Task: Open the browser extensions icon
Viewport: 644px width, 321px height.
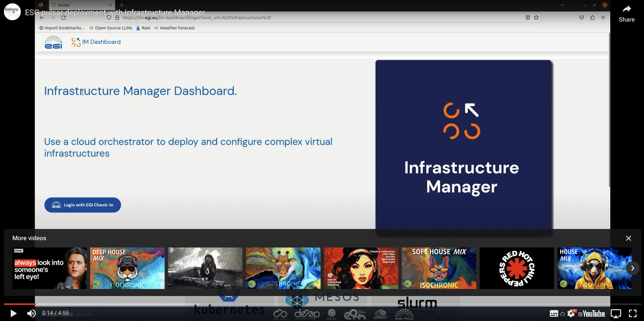Action: pos(592,18)
